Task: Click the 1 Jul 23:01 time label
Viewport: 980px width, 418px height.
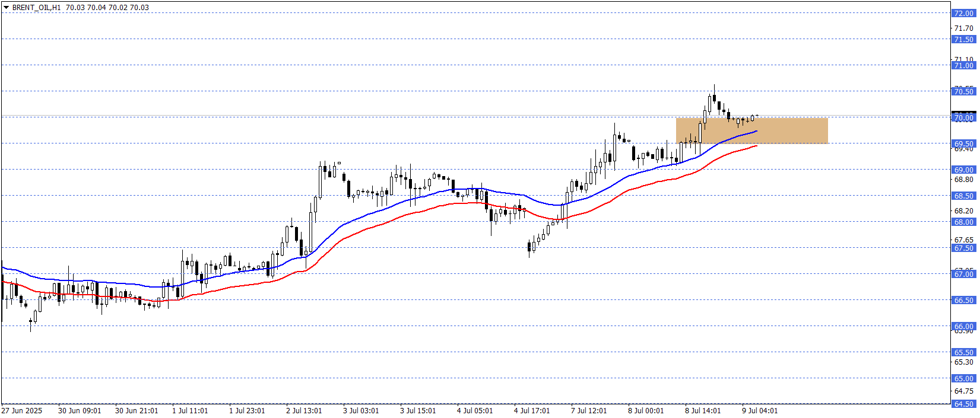Action: click(247, 410)
